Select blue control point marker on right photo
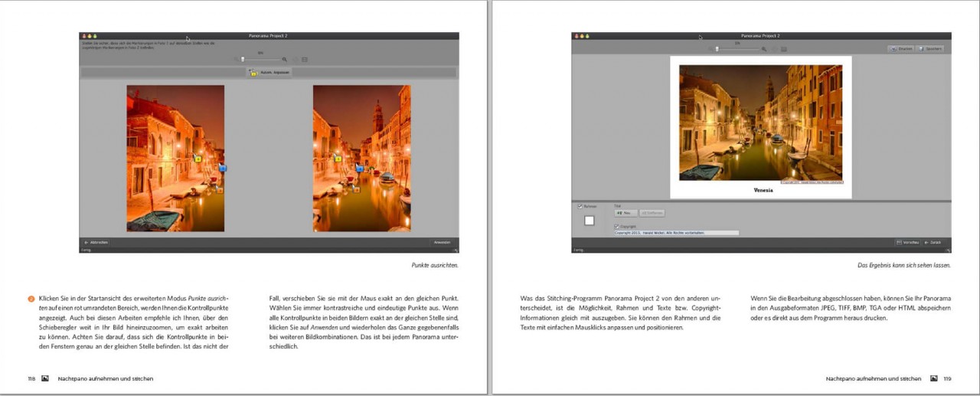Screen dimensions: 980x396 point(359,168)
